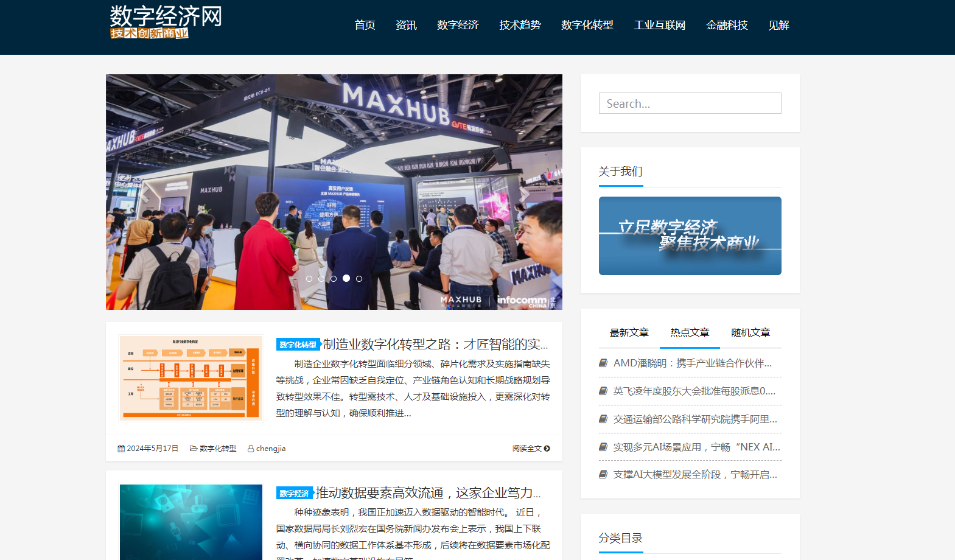Viewport: 955px width, 560px height.
Task: Click the document icon beside 实现多元AI场景应用
Action: [x=603, y=447]
